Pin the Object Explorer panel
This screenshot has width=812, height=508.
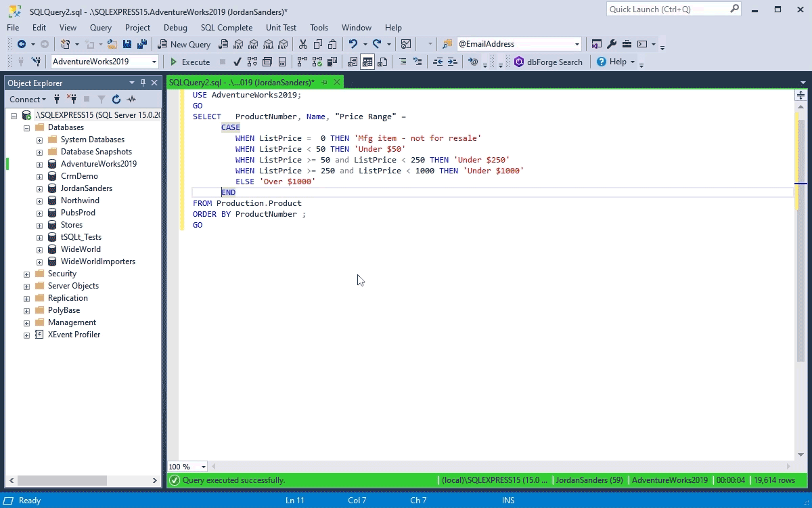tap(143, 83)
